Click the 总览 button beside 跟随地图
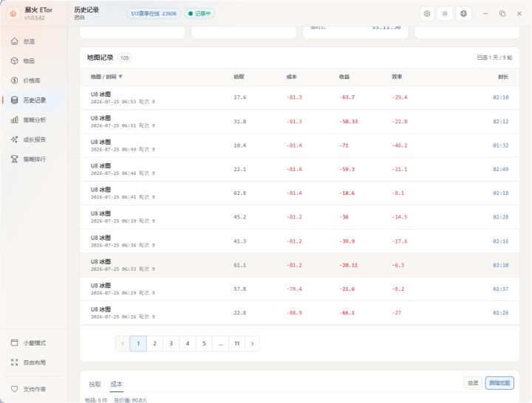Viewport: 532px width, 403px height. pyautogui.click(x=473, y=383)
